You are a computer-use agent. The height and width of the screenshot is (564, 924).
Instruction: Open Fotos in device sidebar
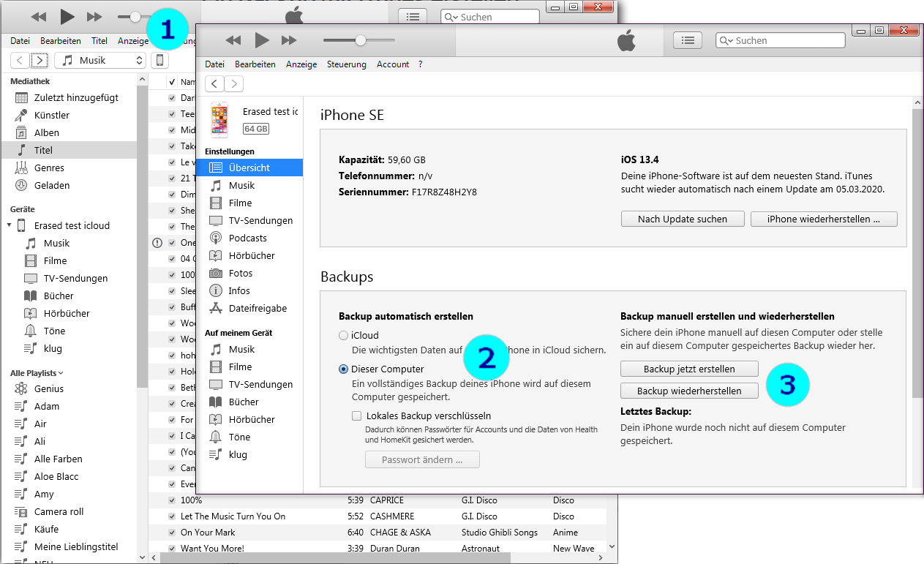click(250, 273)
